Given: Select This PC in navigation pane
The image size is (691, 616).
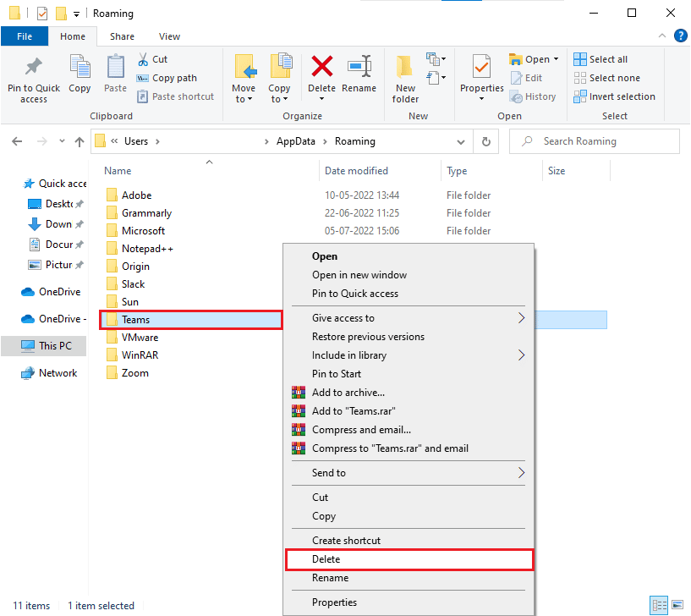Looking at the screenshot, I should coord(44,346).
